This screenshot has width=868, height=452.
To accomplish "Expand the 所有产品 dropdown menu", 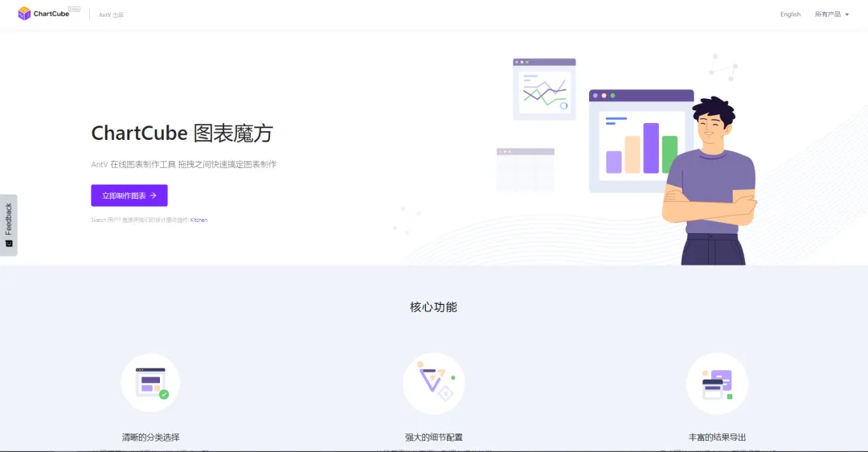I will pyautogui.click(x=832, y=14).
